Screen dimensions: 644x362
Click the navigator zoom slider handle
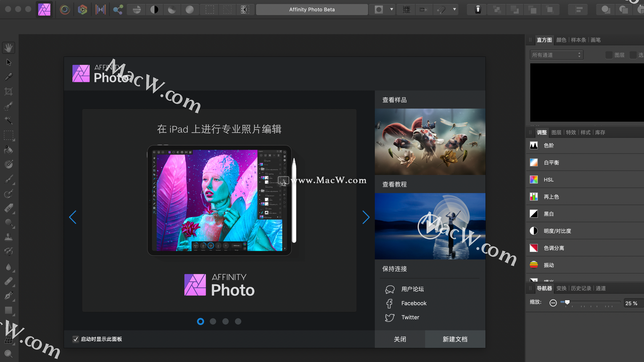point(567,303)
